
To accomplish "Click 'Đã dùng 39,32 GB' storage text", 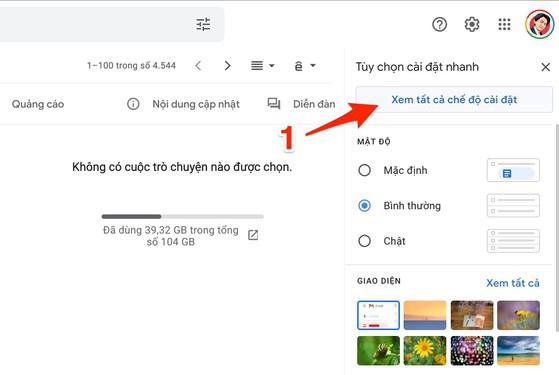I will click(171, 236).
